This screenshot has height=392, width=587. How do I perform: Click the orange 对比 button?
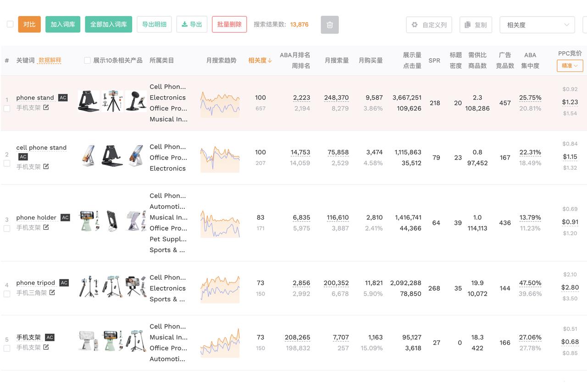point(29,24)
